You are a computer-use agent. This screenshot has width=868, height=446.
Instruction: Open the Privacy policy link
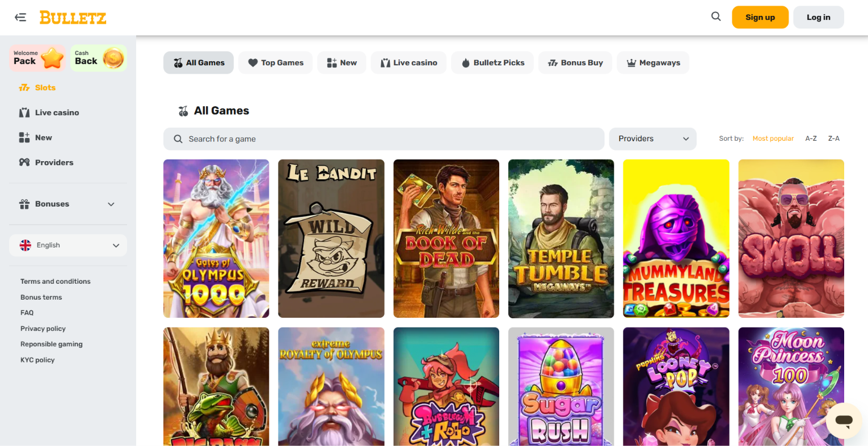(x=43, y=329)
